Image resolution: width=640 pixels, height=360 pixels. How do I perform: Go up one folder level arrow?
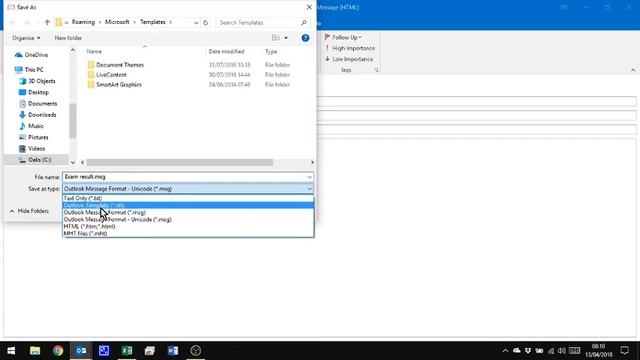tap(47, 22)
